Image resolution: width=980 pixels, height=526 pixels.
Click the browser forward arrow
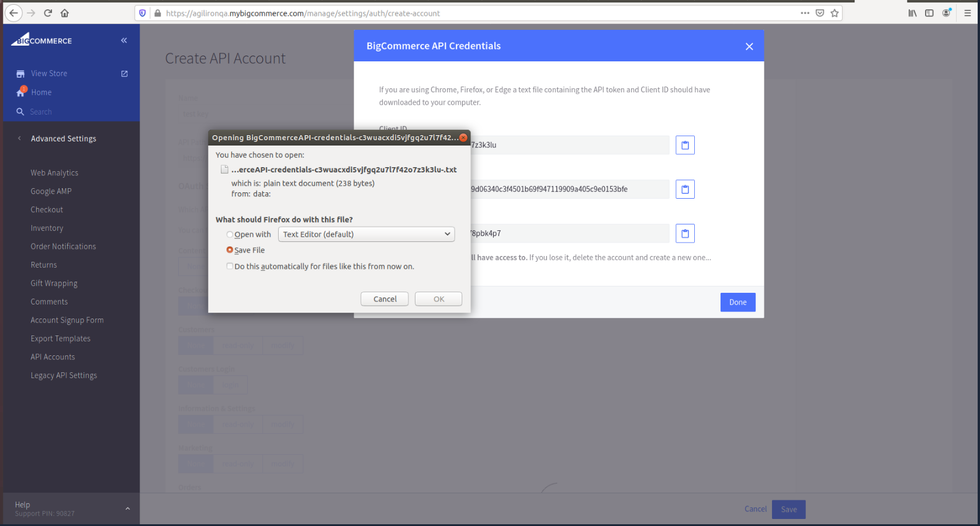(x=31, y=13)
